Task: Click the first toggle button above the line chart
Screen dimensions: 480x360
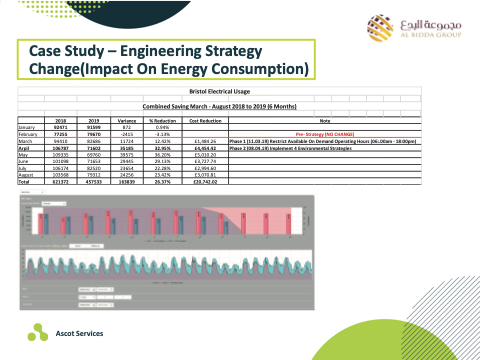Action: (78, 246)
